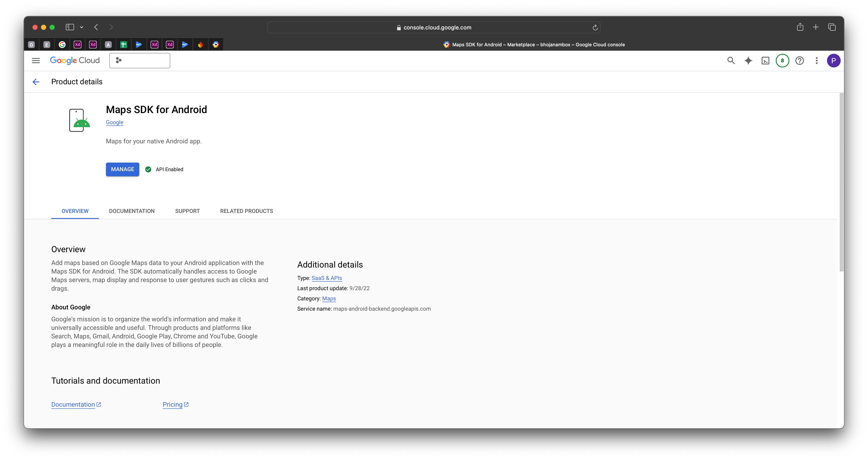This screenshot has width=868, height=460.
Task: Click the Last product update 9/28/22 text
Action: pyautogui.click(x=333, y=288)
